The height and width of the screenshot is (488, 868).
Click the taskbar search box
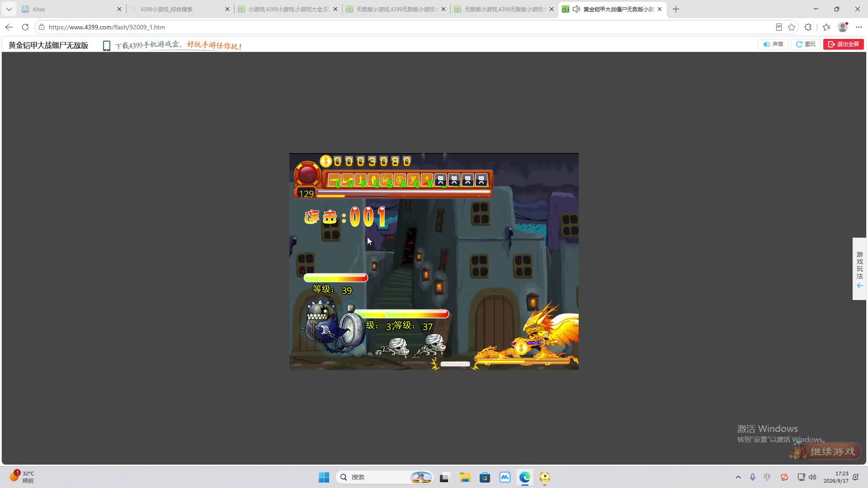[x=384, y=477]
